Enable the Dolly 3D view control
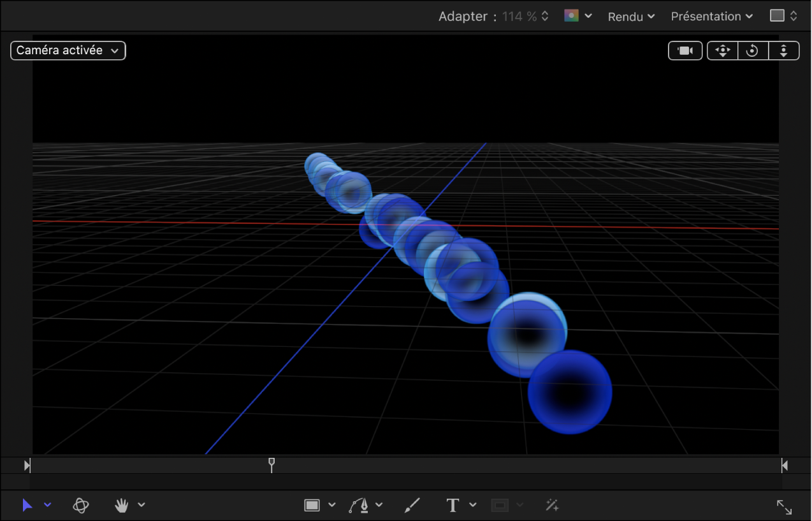The image size is (812, 521). pos(784,50)
